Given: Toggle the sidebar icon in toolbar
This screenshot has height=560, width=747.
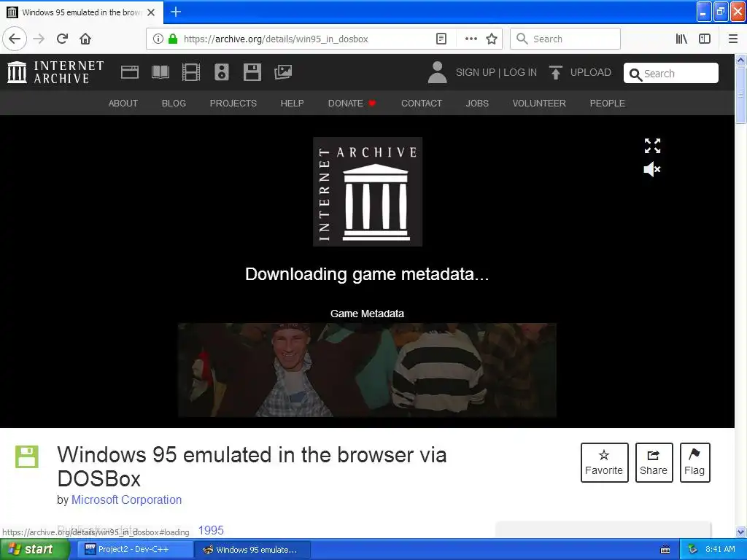Looking at the screenshot, I should tap(705, 39).
